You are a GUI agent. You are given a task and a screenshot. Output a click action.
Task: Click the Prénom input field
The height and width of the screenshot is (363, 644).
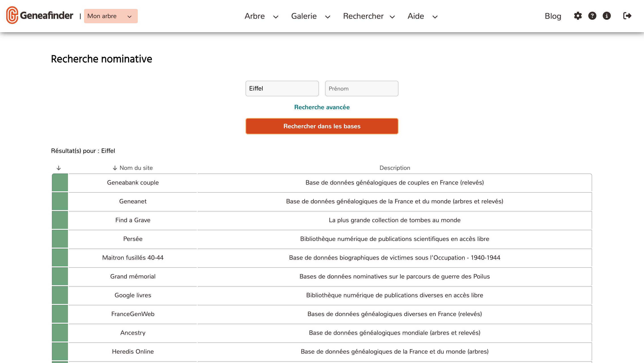[362, 89]
